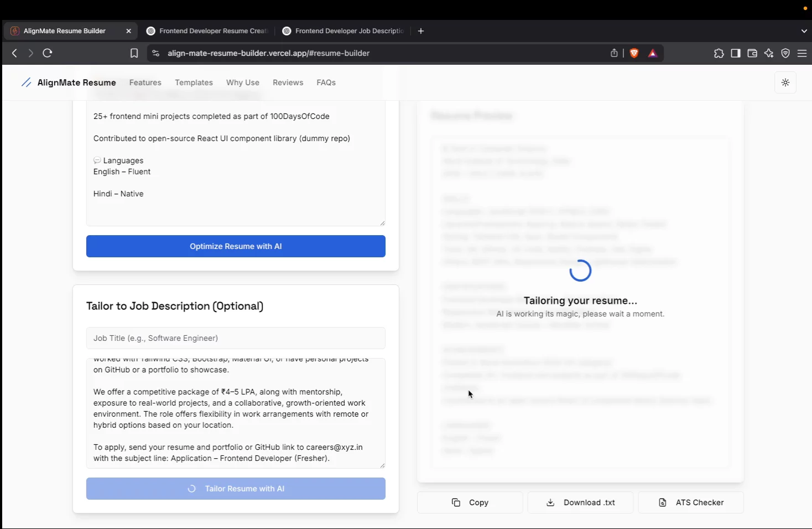Open Brave Rewards triangle icon
This screenshot has width=812, height=529.
653,53
